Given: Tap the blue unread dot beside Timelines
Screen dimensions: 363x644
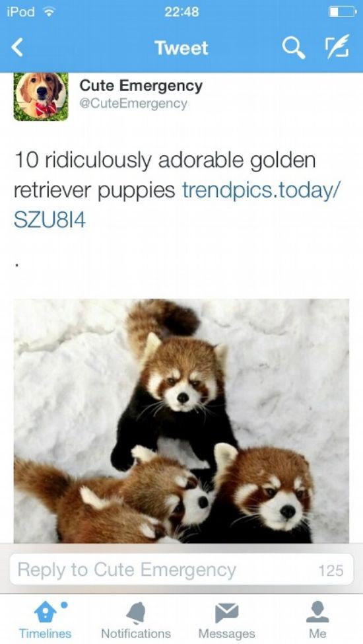Looking at the screenshot, I should point(64,604).
